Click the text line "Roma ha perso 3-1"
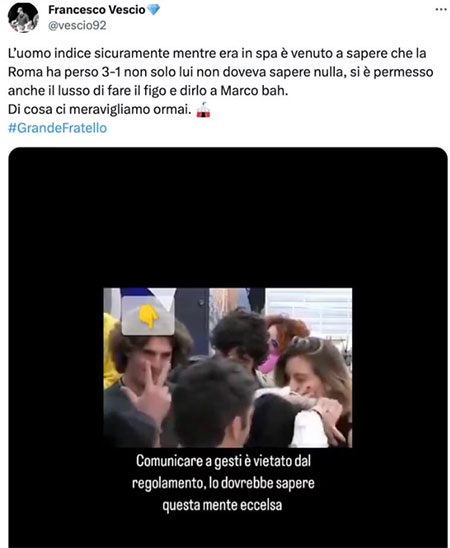The width and height of the screenshot is (450, 548). (65, 72)
